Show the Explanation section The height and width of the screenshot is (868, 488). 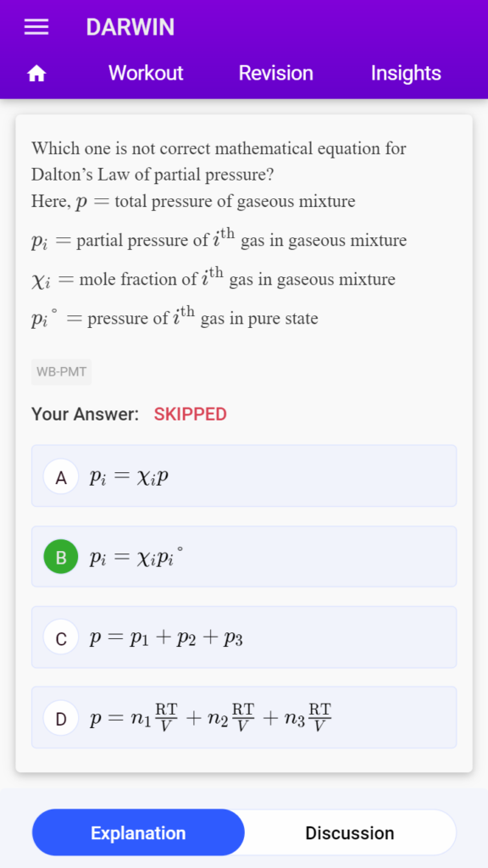click(138, 832)
